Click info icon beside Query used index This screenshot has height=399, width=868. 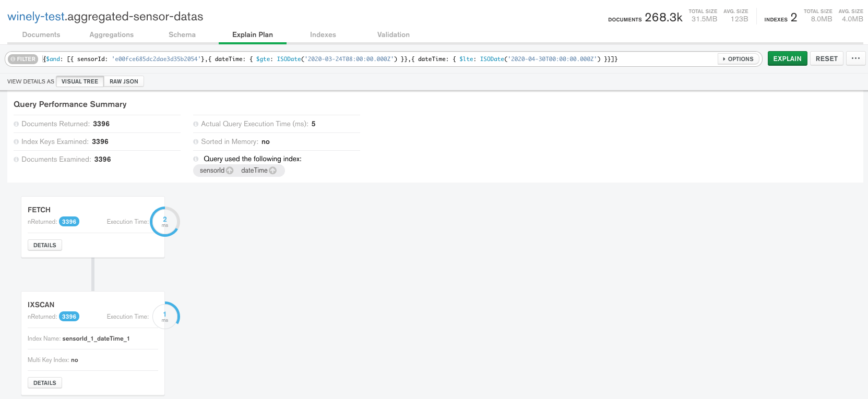tap(196, 159)
